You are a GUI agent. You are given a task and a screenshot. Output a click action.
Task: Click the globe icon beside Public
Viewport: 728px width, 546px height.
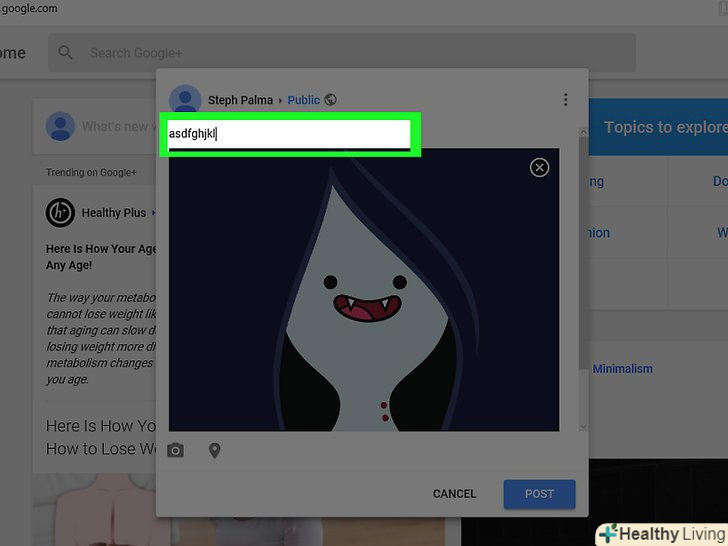[330, 100]
